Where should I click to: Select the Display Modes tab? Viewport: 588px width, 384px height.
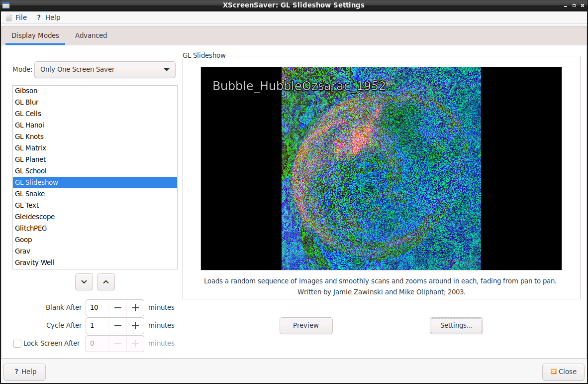pyautogui.click(x=35, y=35)
